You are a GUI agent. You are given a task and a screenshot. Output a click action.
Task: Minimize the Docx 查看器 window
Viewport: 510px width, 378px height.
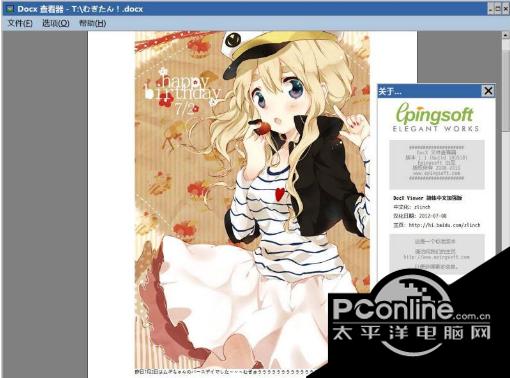tap(491, 9)
